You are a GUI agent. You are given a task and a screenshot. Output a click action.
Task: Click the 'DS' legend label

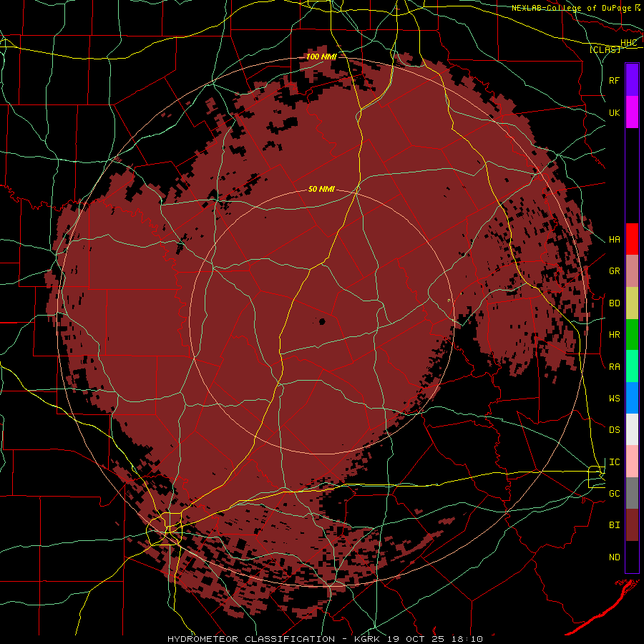point(614,430)
